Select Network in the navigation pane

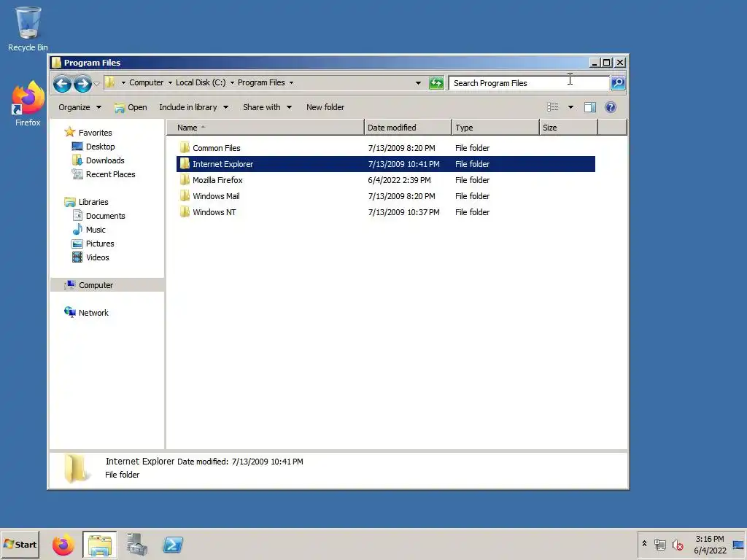(93, 313)
